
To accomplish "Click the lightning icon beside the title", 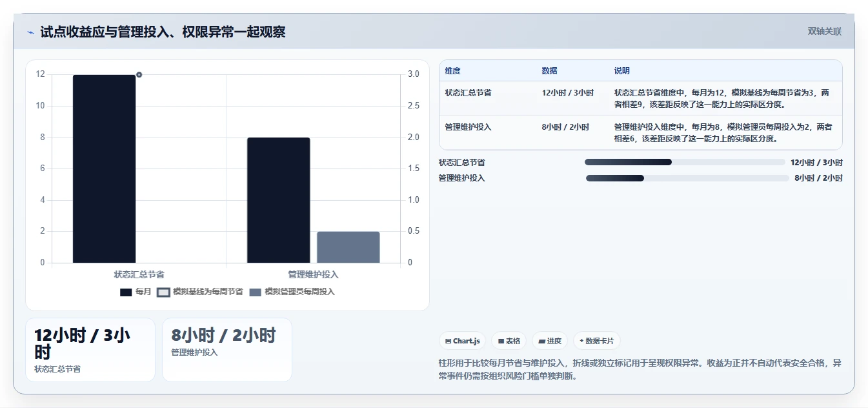I will pyautogui.click(x=30, y=32).
